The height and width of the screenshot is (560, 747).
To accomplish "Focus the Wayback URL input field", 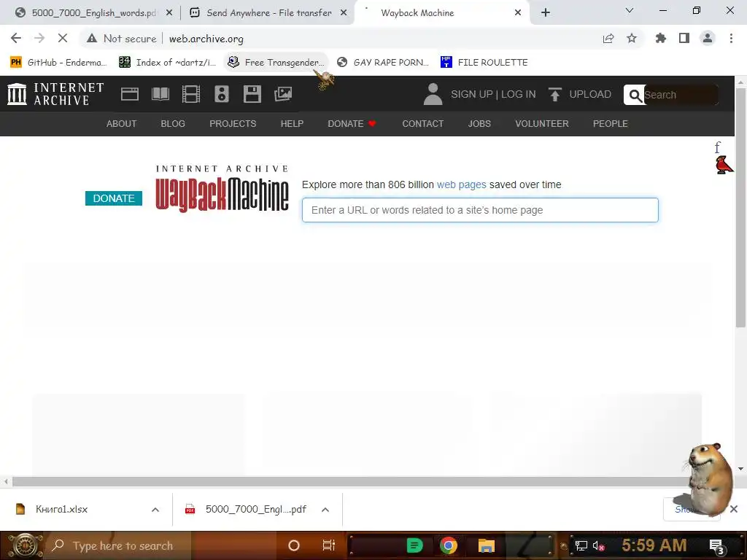I will (480, 210).
